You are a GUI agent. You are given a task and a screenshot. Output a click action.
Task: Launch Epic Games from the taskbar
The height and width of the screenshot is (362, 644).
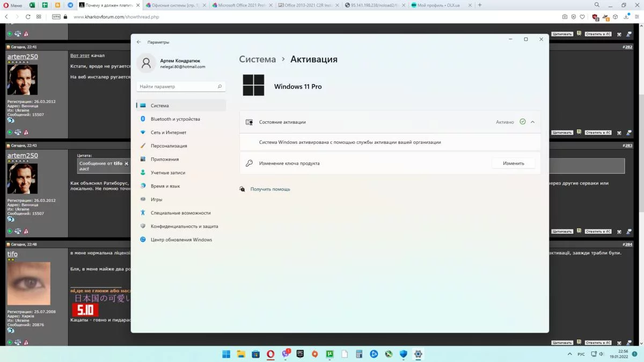[300, 354]
